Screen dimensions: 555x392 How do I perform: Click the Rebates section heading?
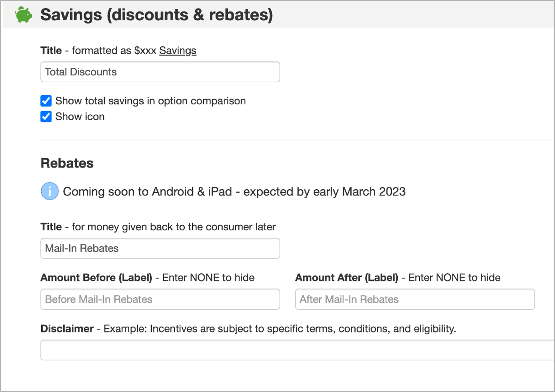coord(67,163)
